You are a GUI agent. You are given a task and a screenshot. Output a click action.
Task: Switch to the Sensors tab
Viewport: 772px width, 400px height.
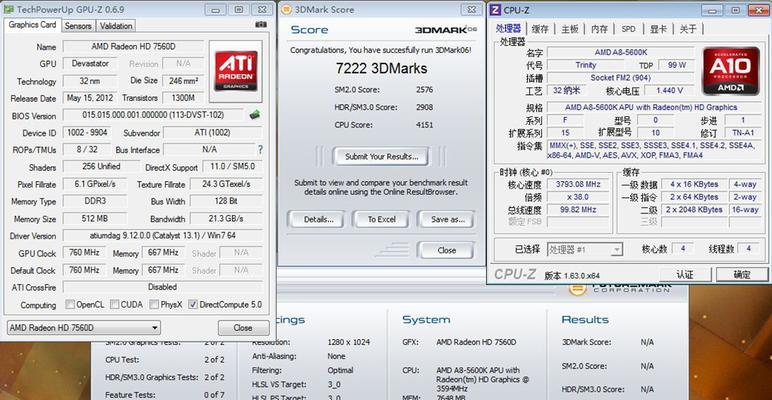pos(78,26)
